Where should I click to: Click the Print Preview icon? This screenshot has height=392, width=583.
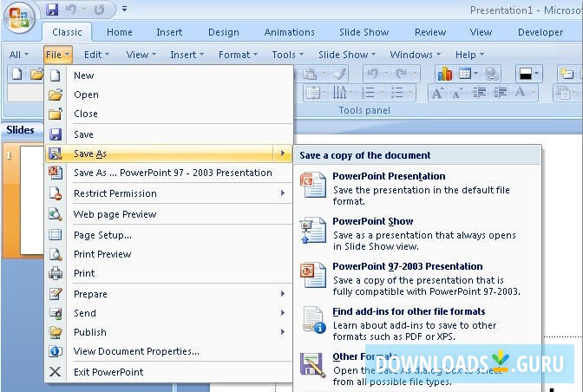[55, 254]
